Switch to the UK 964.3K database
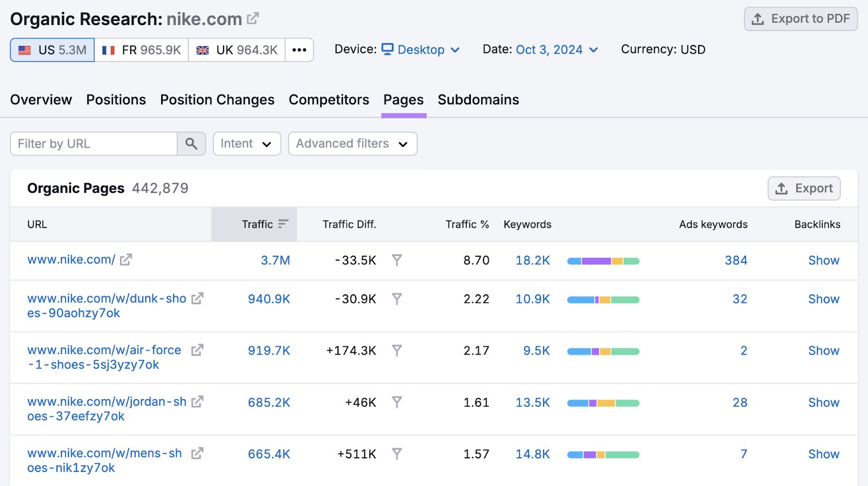 point(237,50)
